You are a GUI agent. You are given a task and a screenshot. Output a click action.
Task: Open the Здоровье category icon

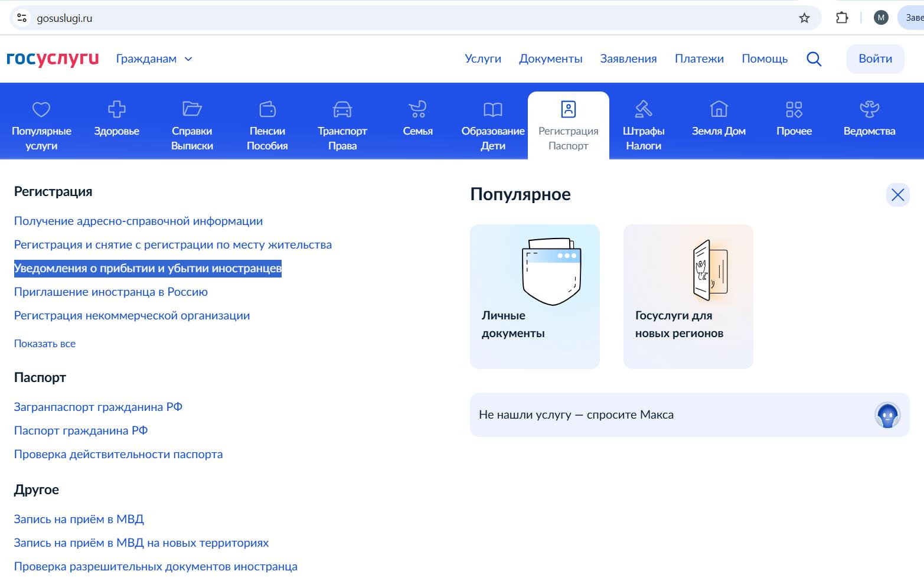(116, 109)
